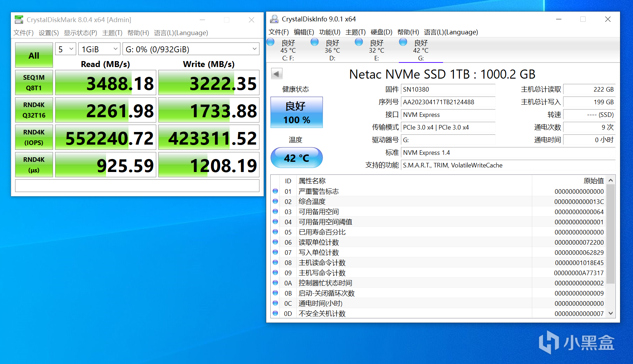This screenshot has height=364, width=633.
Task: Click the firmware field SN10380
Action: click(448, 90)
